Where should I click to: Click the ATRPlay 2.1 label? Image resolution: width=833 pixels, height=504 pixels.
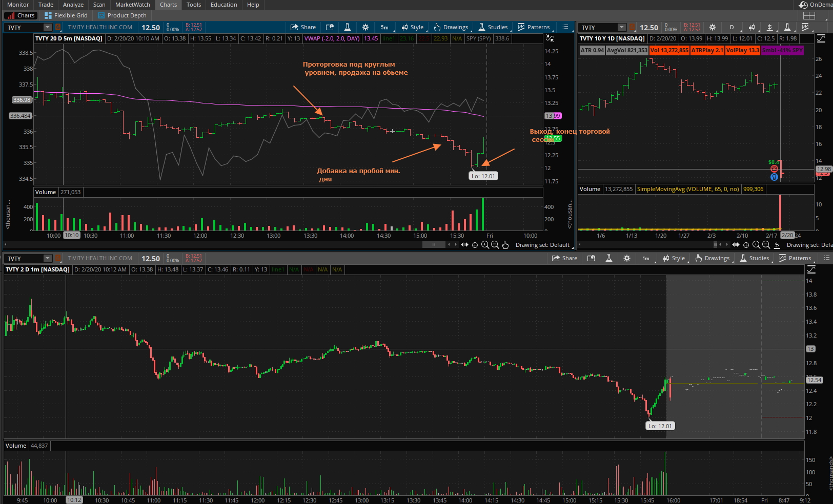click(707, 50)
